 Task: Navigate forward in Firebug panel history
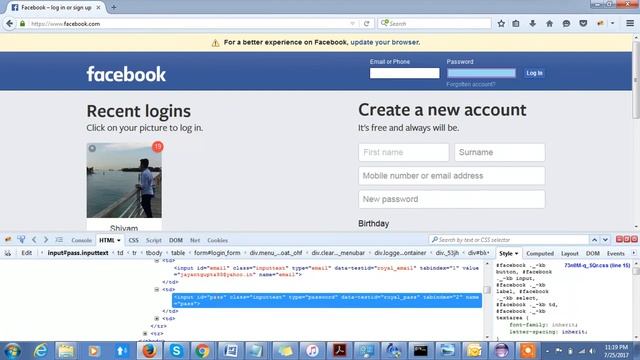coord(46,240)
